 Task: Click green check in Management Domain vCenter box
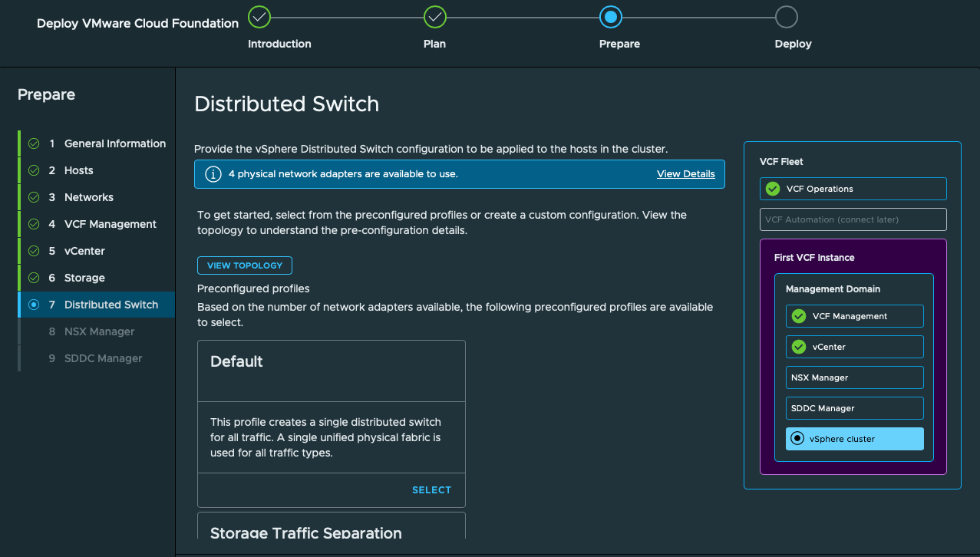[799, 347]
